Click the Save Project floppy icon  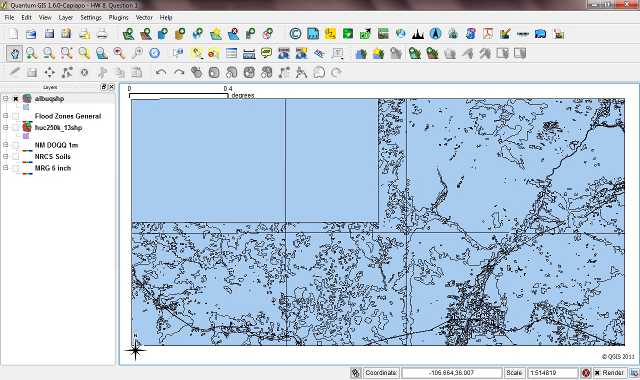49,34
